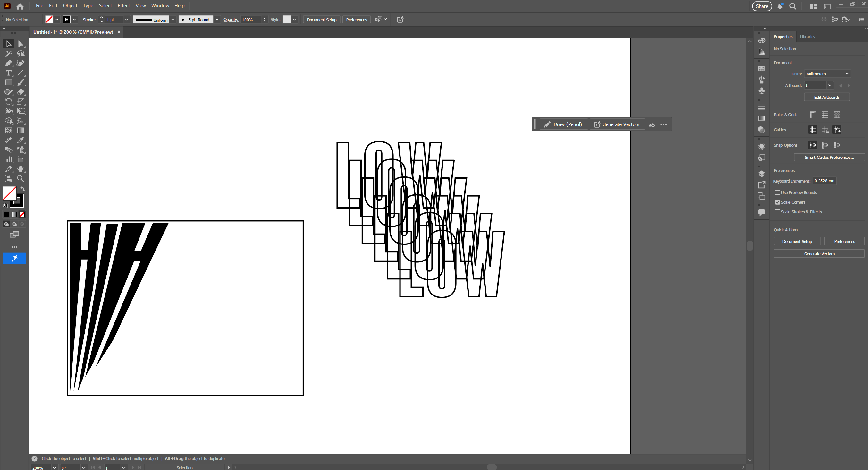The width and height of the screenshot is (868, 470).
Task: Select the Magic Wand tool
Action: pyautogui.click(x=8, y=54)
